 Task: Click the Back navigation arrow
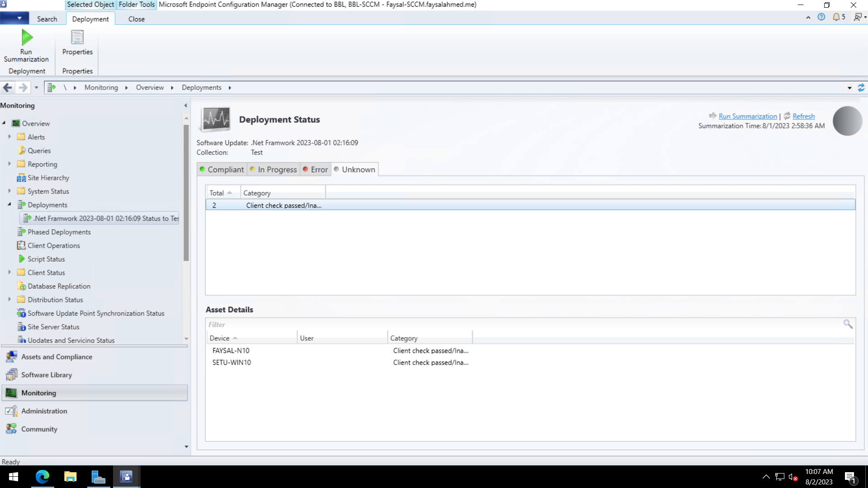(8, 87)
